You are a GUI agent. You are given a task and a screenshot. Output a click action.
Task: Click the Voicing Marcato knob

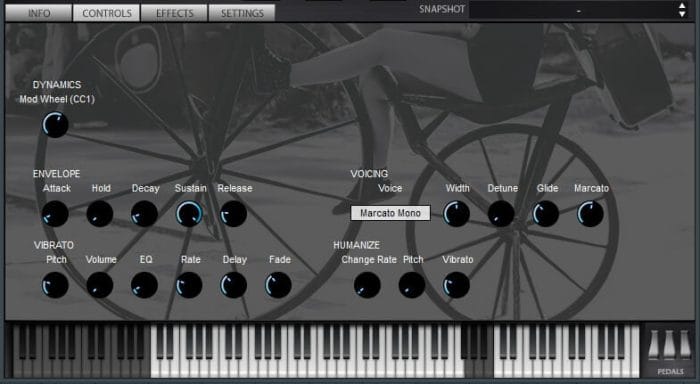[x=590, y=213]
